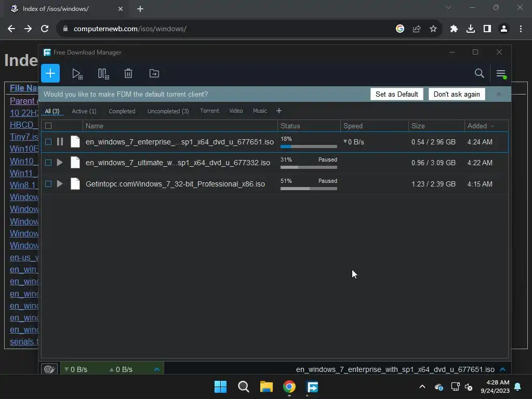532x399 pixels.
Task: Click file icon of windows_7_ultimate row
Action: 75,163
